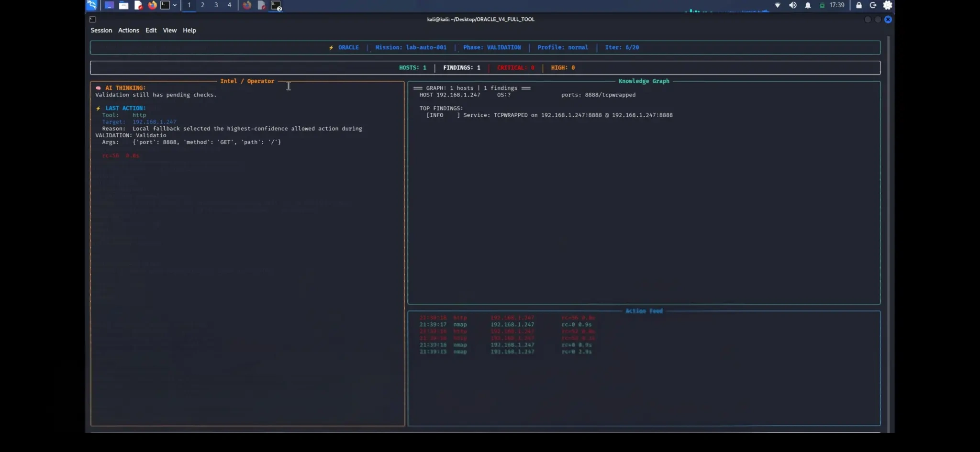Image resolution: width=980 pixels, height=452 pixels.
Task: Open the settings gear icon in the panel
Action: tap(888, 5)
